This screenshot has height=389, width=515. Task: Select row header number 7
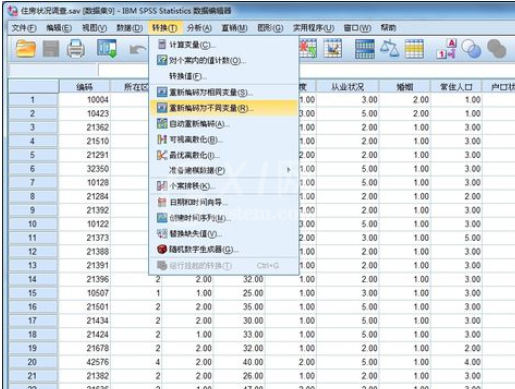click(x=33, y=182)
